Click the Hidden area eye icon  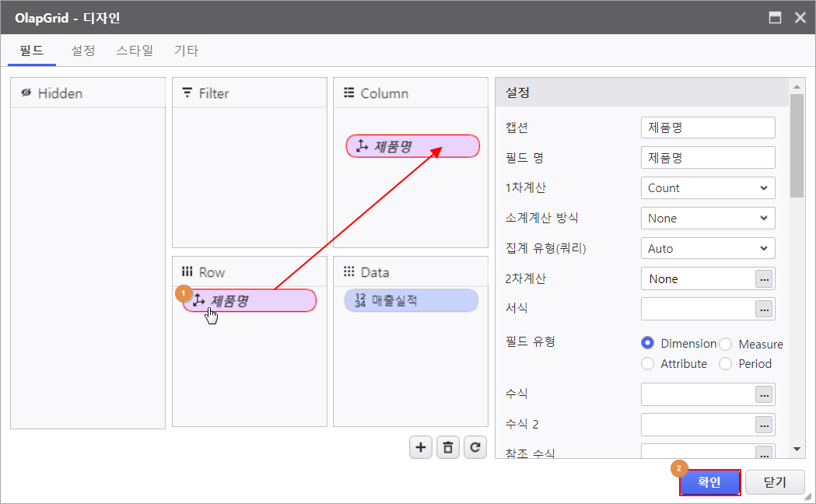pos(26,93)
